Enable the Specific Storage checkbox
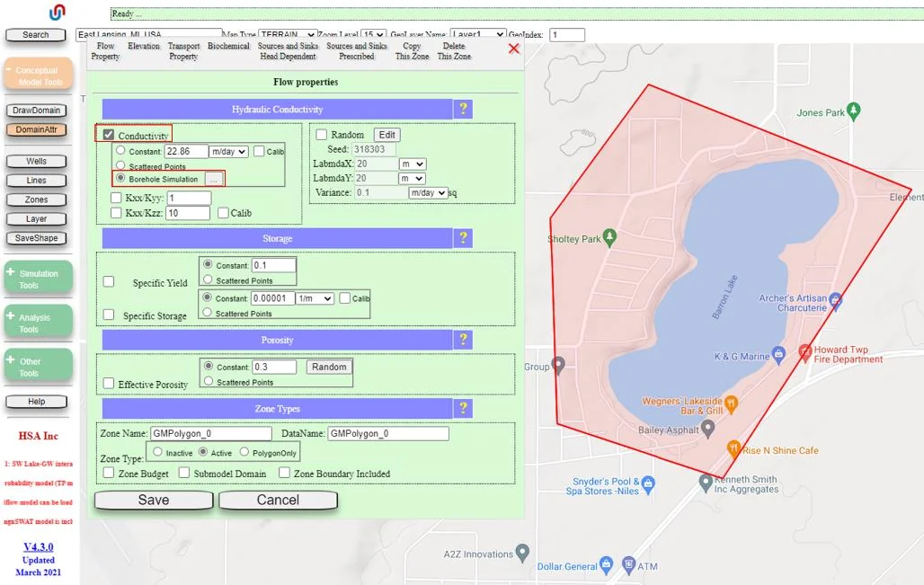The width and height of the screenshot is (924, 585). (109, 315)
